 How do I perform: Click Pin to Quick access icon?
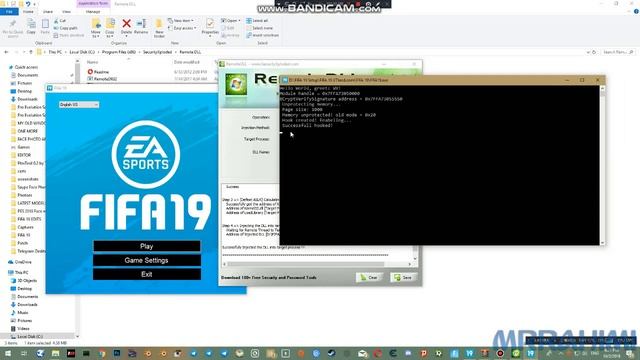click(x=13, y=28)
